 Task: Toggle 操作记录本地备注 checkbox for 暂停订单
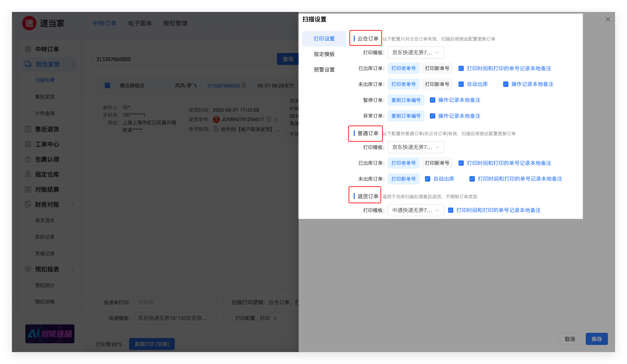tap(433, 100)
